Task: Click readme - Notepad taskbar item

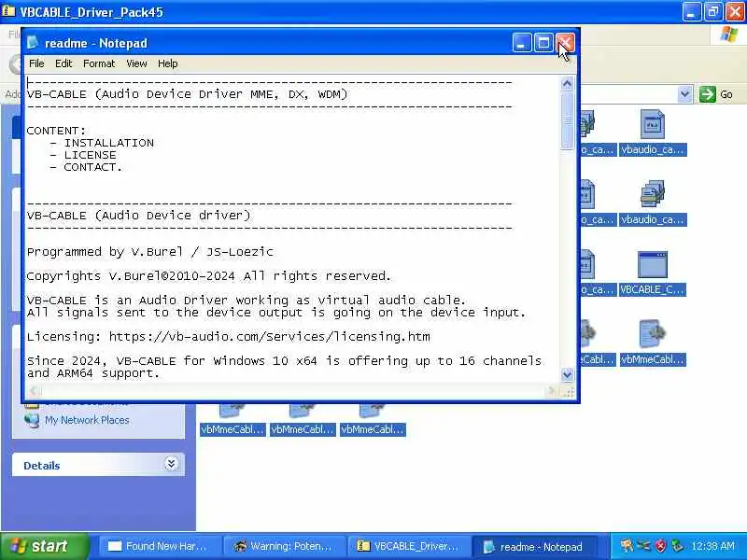Action: click(533, 547)
